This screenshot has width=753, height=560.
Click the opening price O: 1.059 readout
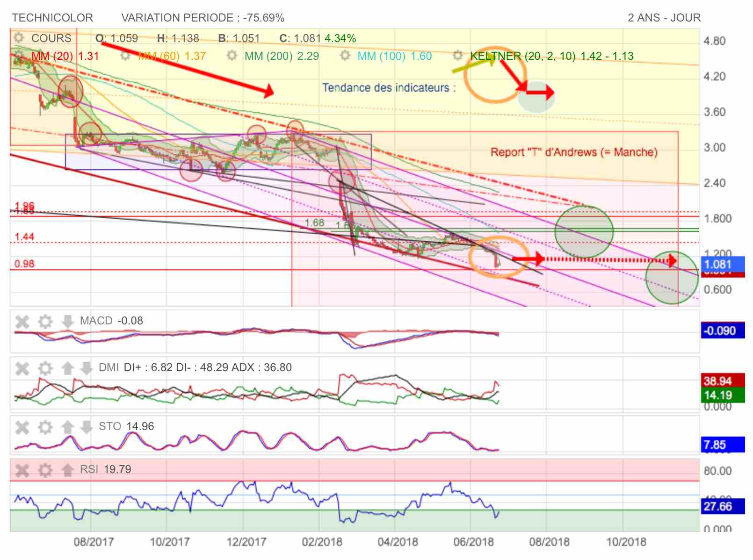(116, 38)
